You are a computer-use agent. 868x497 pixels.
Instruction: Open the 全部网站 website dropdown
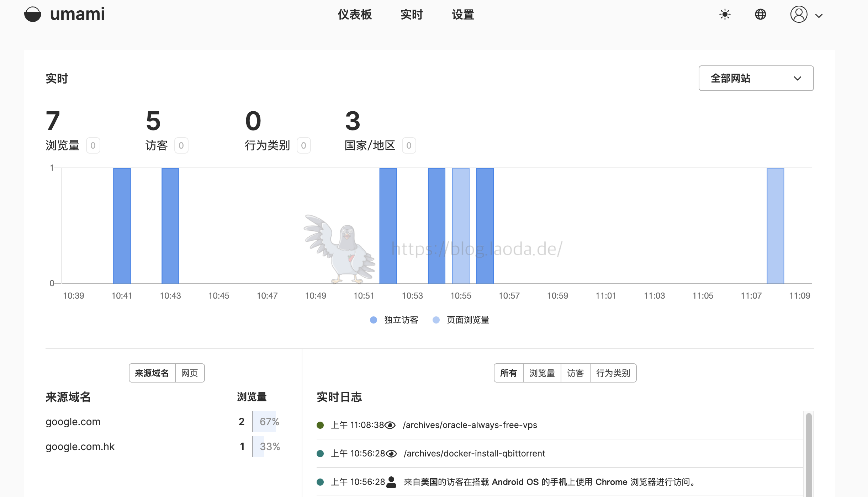(756, 78)
